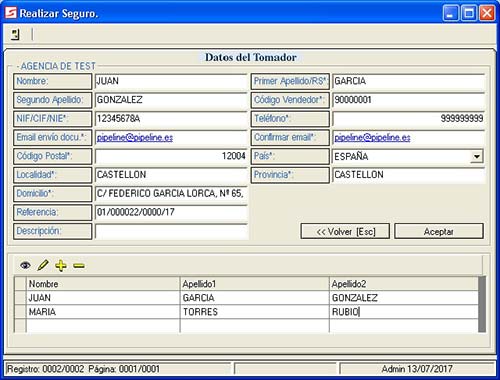Click the Volver [Esc] button
This screenshot has height=380, width=500.
pos(345,231)
